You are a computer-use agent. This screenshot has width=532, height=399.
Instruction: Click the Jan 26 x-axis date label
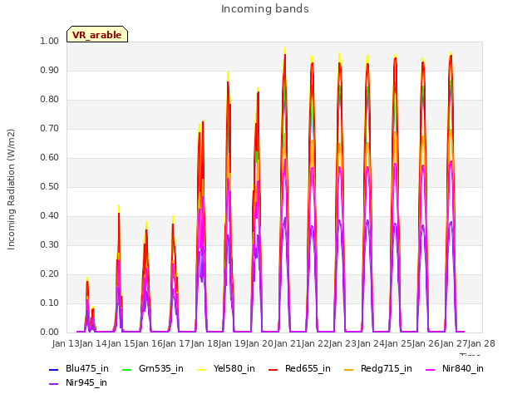pos(426,343)
